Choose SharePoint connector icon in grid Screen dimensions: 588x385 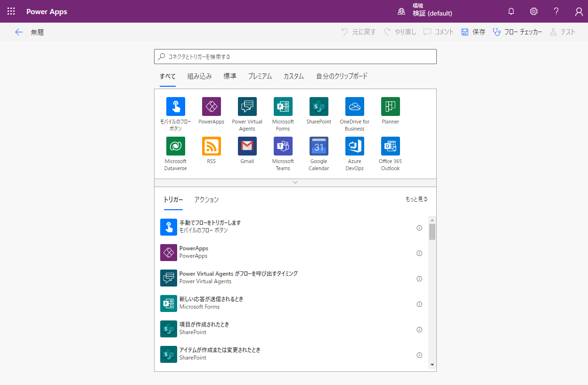point(319,106)
